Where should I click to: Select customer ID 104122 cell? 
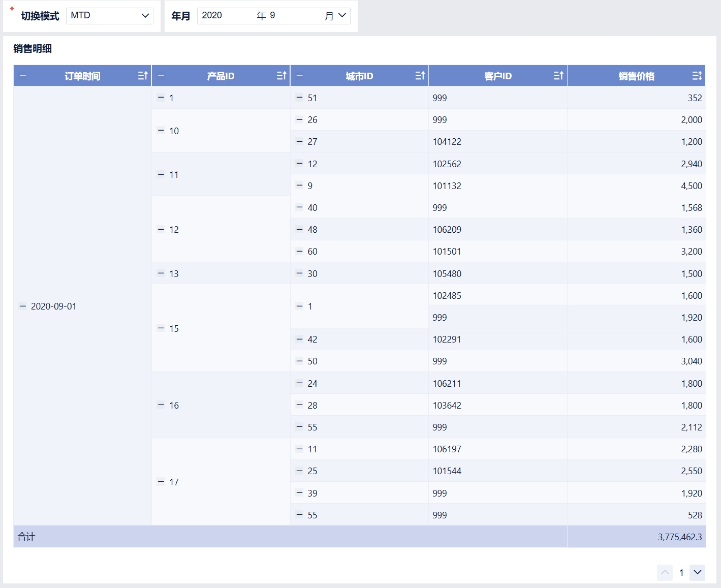pos(498,142)
